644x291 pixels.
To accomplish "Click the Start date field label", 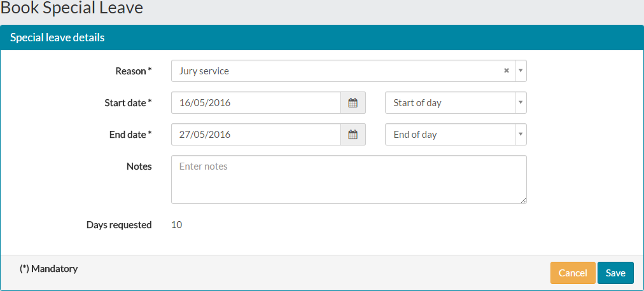I will coord(128,103).
